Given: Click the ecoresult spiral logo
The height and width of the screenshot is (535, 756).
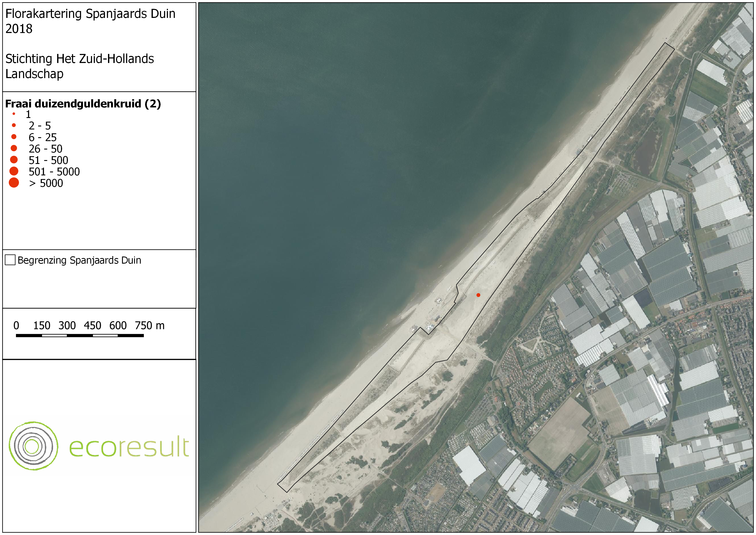Looking at the screenshot, I should 33,446.
